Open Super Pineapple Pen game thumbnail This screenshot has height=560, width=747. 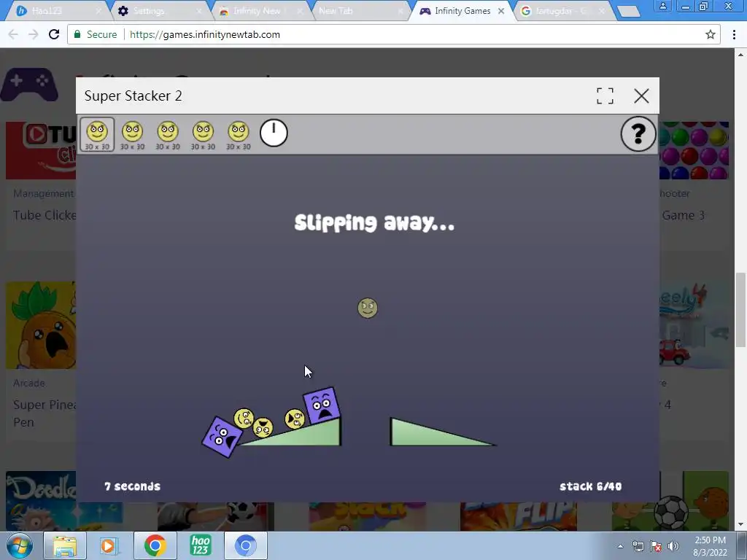pos(41,325)
